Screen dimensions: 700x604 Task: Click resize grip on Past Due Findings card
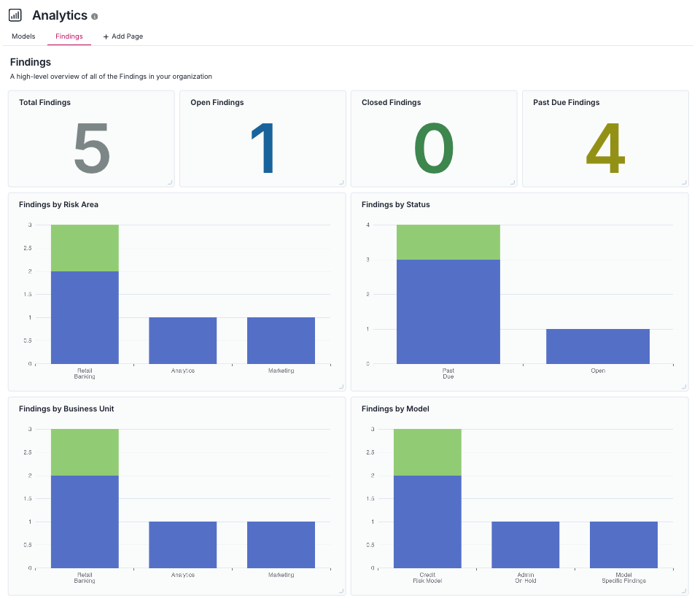(x=684, y=181)
